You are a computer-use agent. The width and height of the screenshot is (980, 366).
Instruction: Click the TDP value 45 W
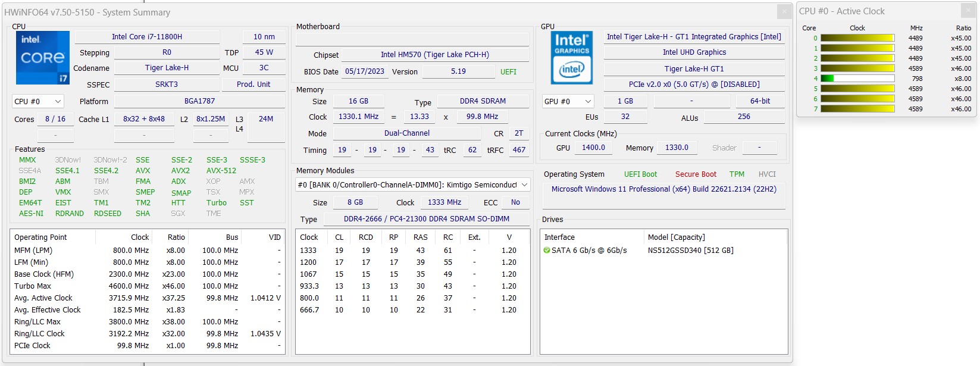pos(264,52)
